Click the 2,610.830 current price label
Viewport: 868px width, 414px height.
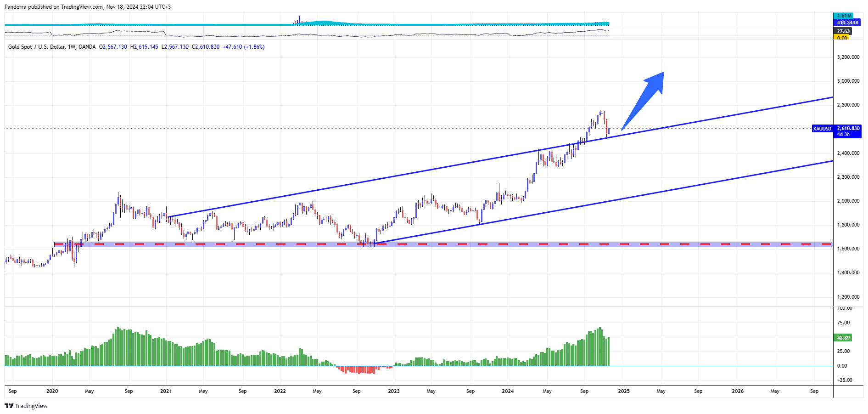click(x=848, y=128)
